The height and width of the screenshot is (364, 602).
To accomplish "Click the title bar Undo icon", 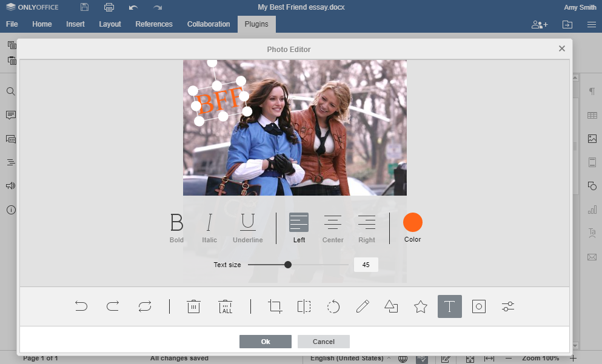I will tap(133, 7).
